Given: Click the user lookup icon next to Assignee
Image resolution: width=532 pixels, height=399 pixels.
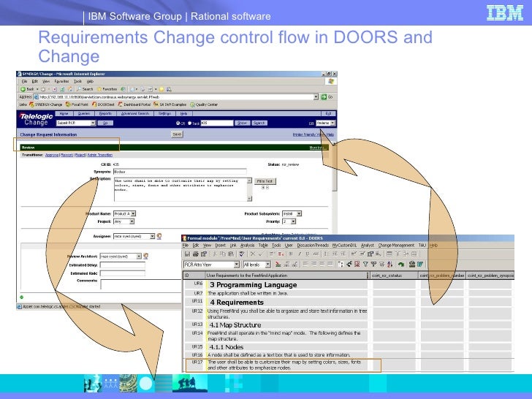Looking at the screenshot, I should (159, 236).
